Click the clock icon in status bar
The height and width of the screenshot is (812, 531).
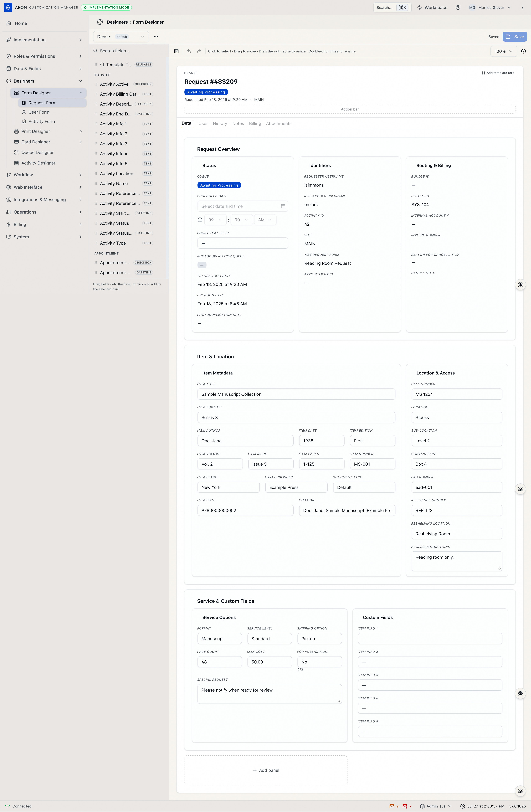click(463, 806)
